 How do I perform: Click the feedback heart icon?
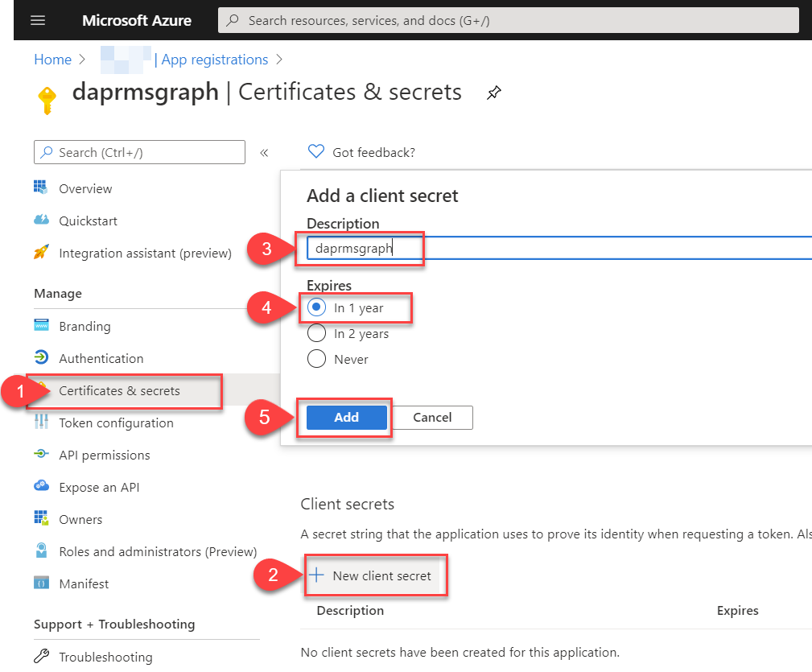(x=316, y=151)
